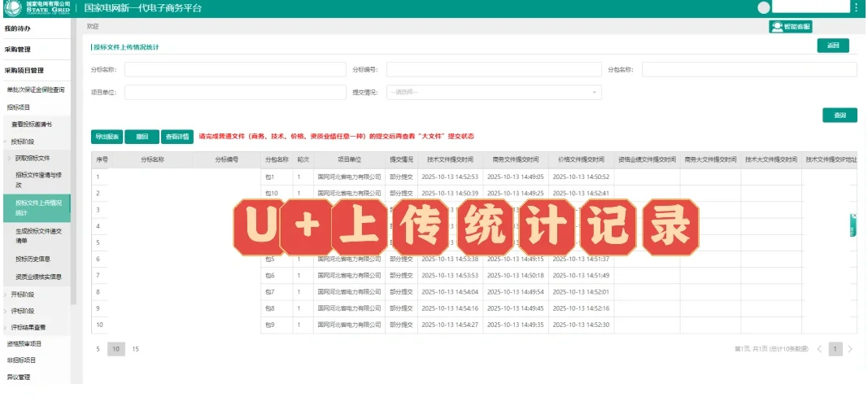The image size is (868, 397).
Task: Set page size to 15
Action: point(136,349)
